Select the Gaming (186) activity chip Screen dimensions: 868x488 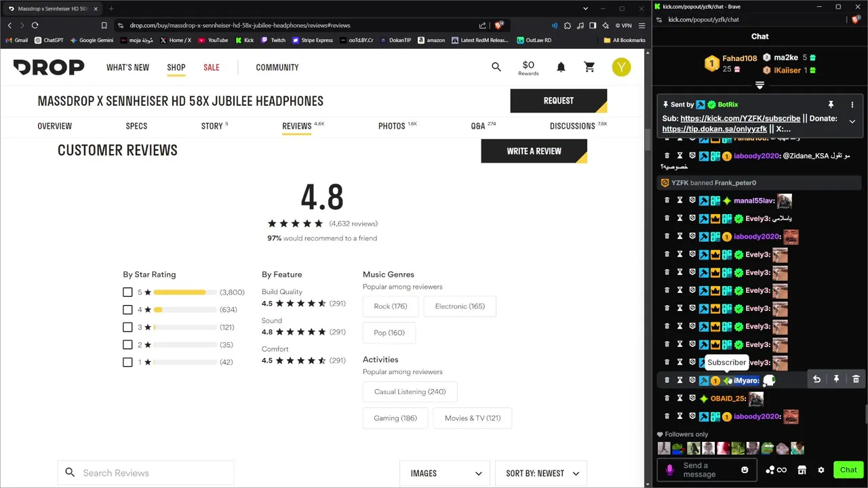point(395,418)
